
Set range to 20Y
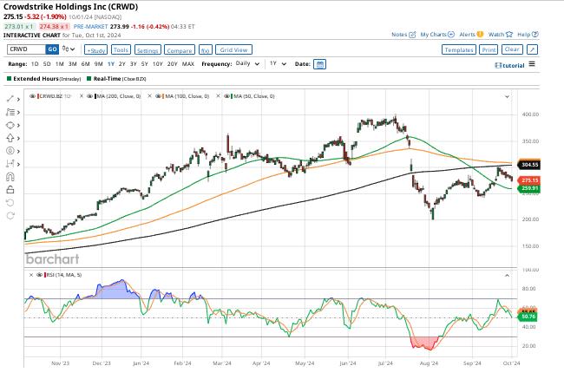tap(173, 64)
